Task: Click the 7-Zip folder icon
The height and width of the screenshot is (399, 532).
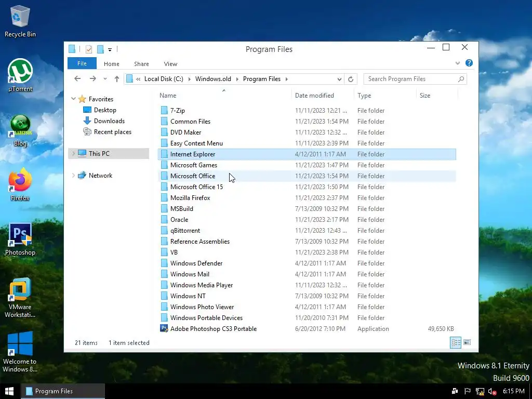Action: tap(164, 110)
